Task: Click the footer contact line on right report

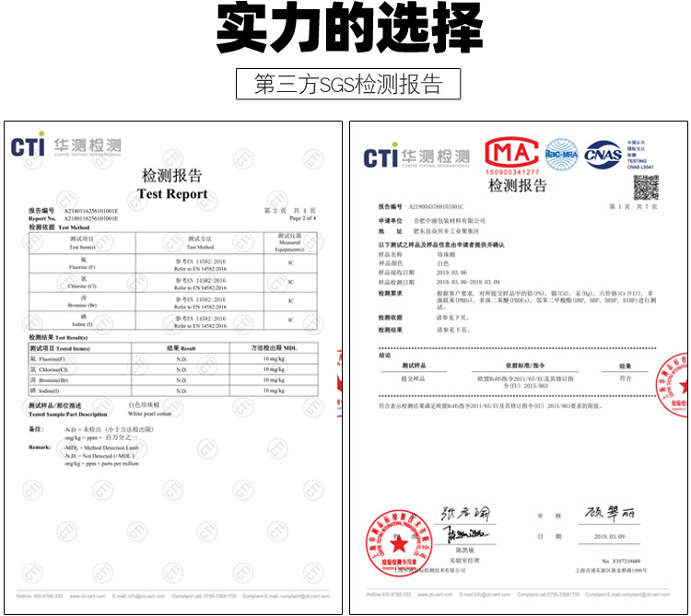Action: [518, 596]
